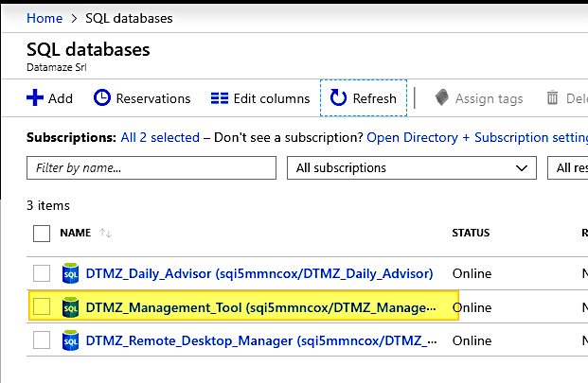This screenshot has height=383, width=588.
Task: Click the STATUS column header
Action: click(471, 233)
